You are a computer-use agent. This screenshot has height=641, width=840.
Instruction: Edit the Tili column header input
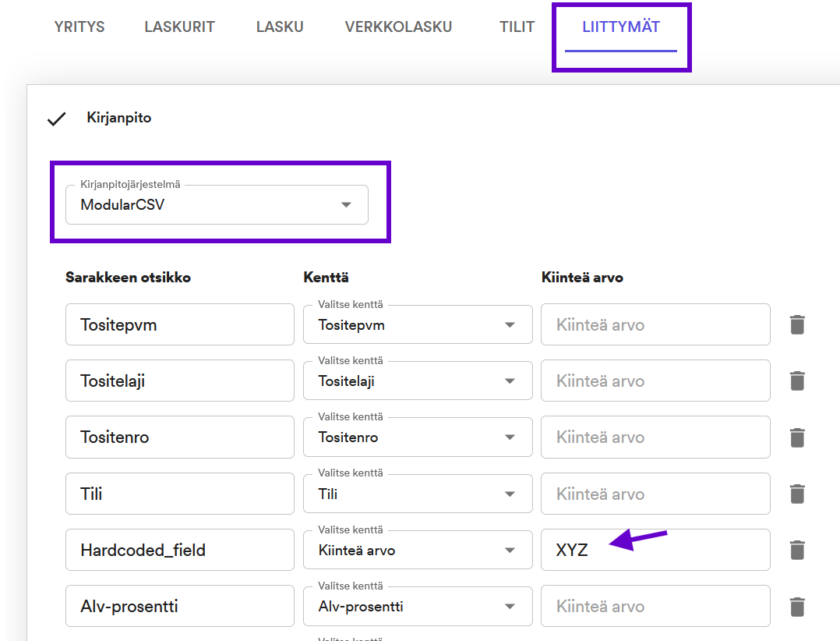tap(180, 494)
